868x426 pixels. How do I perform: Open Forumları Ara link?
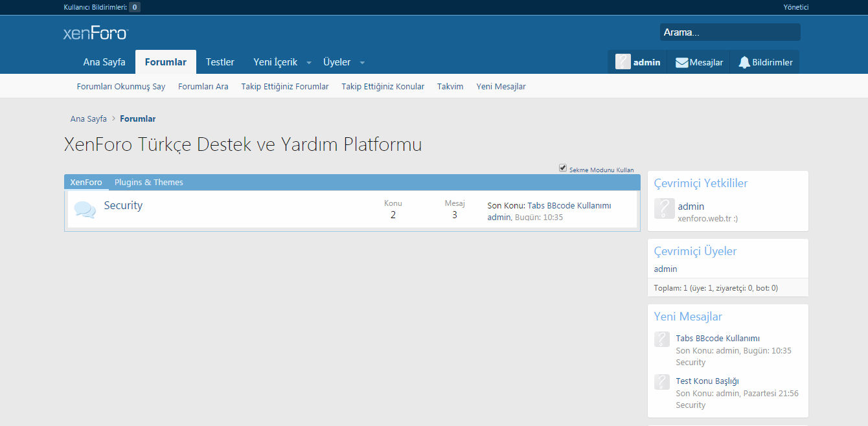pos(203,86)
